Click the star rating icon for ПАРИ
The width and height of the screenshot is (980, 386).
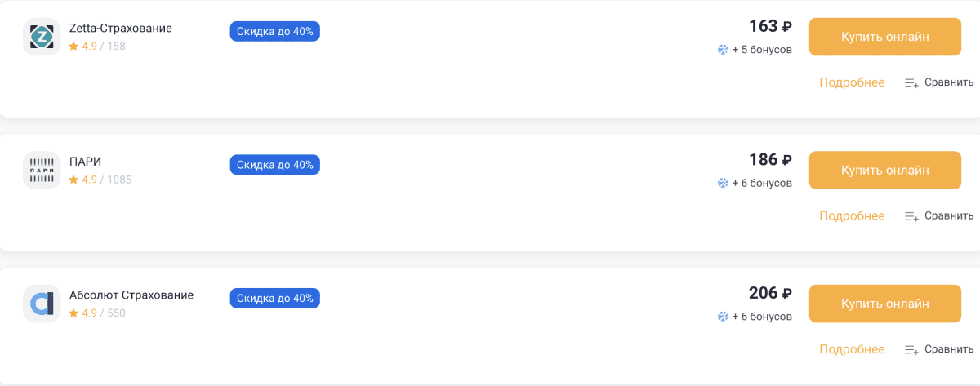point(73,180)
